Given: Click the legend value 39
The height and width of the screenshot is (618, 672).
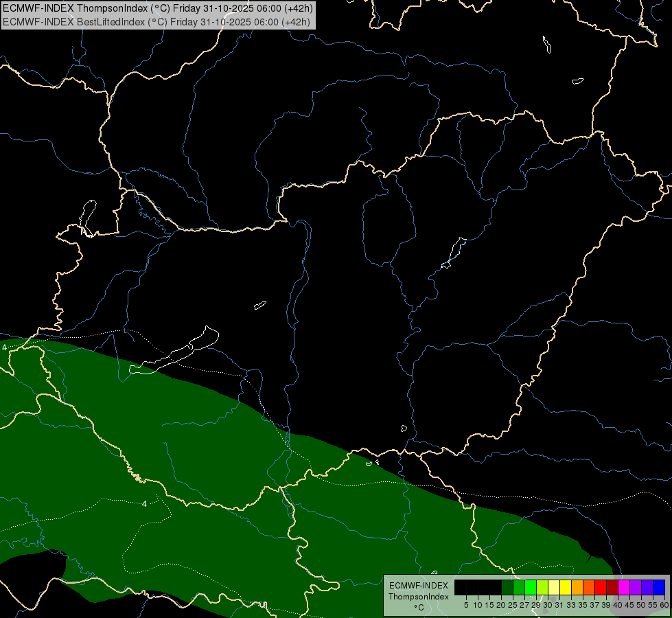Looking at the screenshot, I should tap(606, 605).
